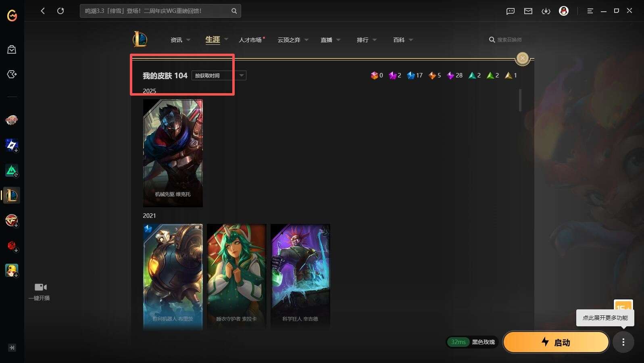Click the League of Legends logo icon

click(x=140, y=39)
